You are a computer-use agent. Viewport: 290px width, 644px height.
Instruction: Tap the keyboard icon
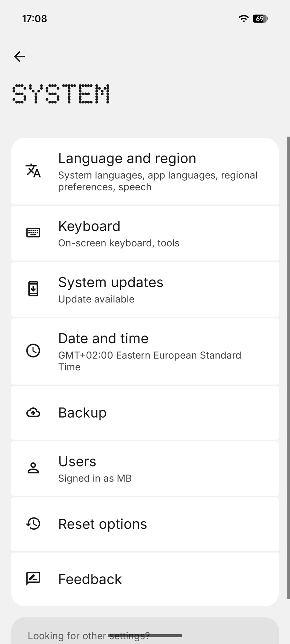click(x=33, y=232)
